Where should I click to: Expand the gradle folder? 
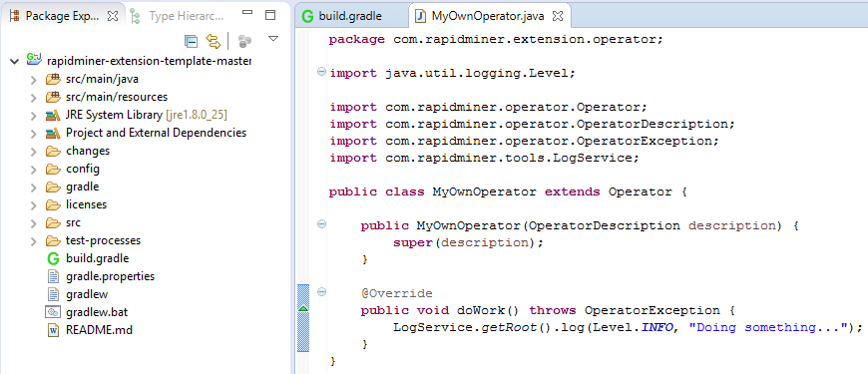(33, 187)
